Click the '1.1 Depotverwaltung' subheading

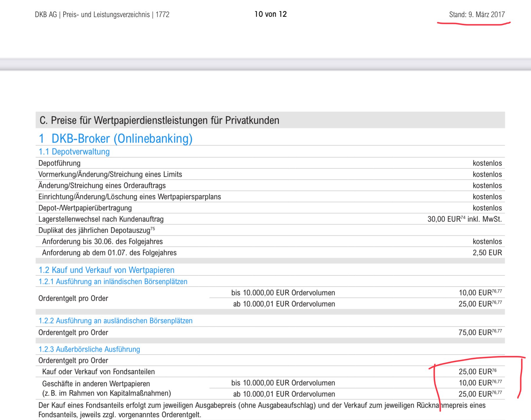[74, 151]
